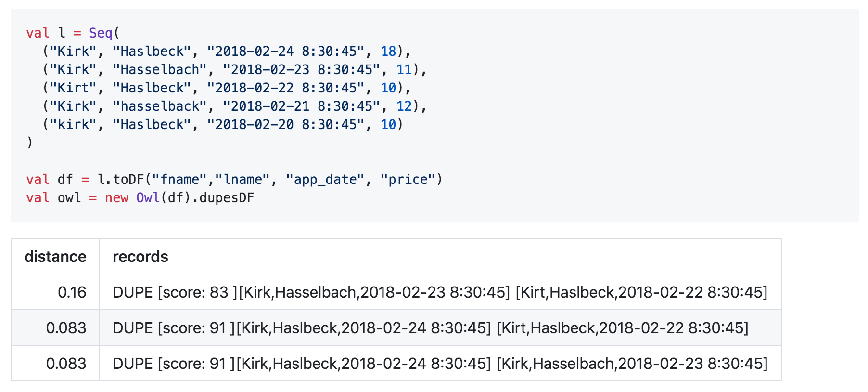Click the toDF method call
Image resolution: width=868 pixels, height=392 pixels.
[x=128, y=179]
